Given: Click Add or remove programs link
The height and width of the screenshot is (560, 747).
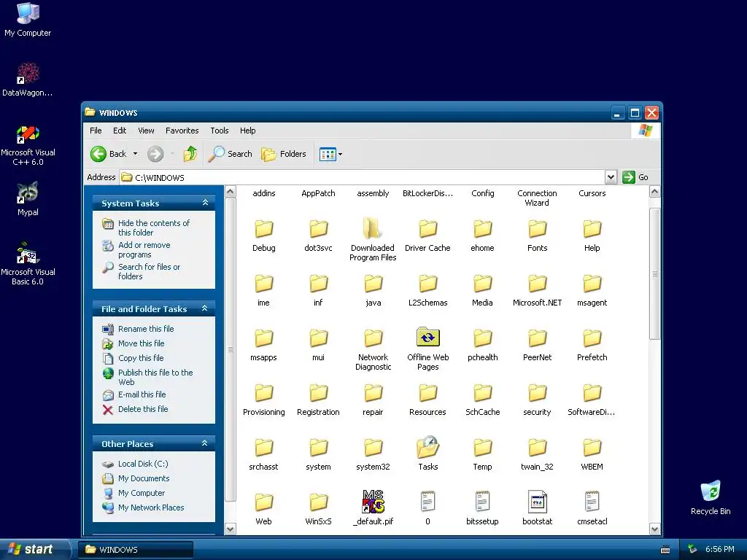Looking at the screenshot, I should [x=144, y=249].
